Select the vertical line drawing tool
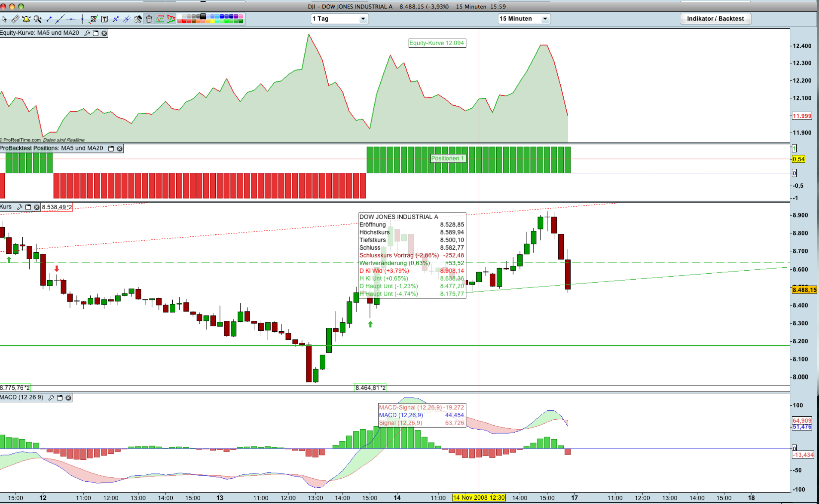This screenshot has height=504, width=819. click(x=82, y=19)
